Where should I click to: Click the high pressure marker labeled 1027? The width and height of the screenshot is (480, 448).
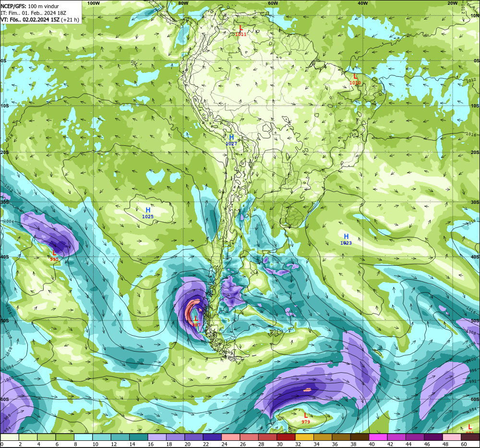231,140
